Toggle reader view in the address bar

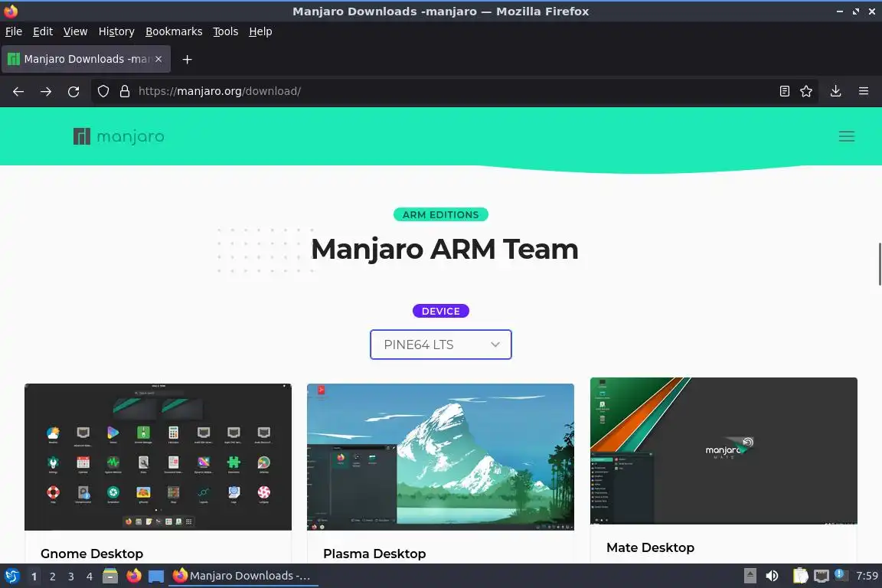point(785,91)
